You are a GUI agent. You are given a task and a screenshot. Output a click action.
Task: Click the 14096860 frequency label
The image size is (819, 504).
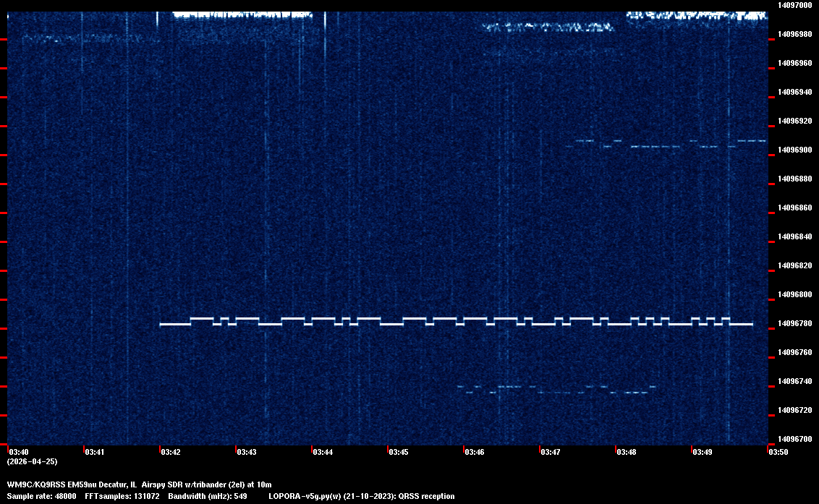[794, 208]
